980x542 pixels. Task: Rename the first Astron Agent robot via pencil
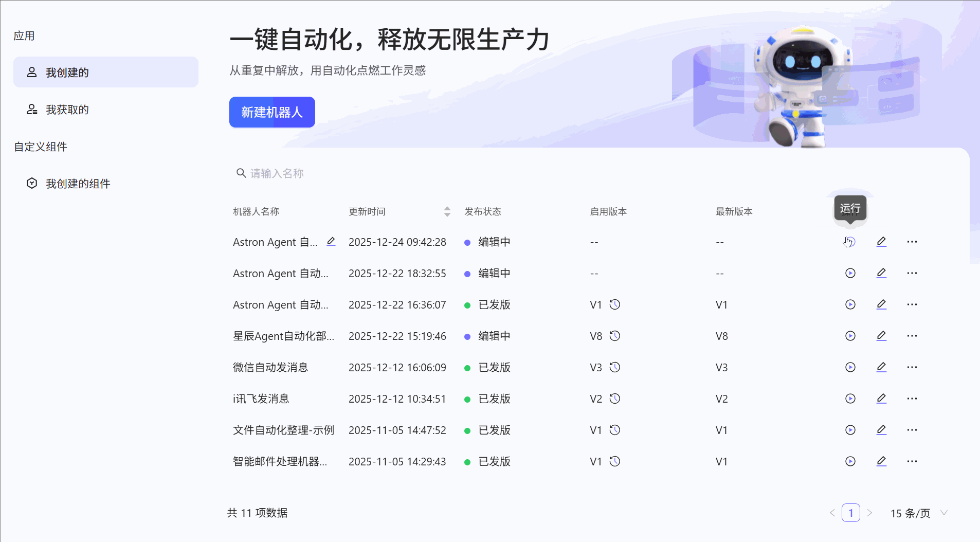[331, 242]
